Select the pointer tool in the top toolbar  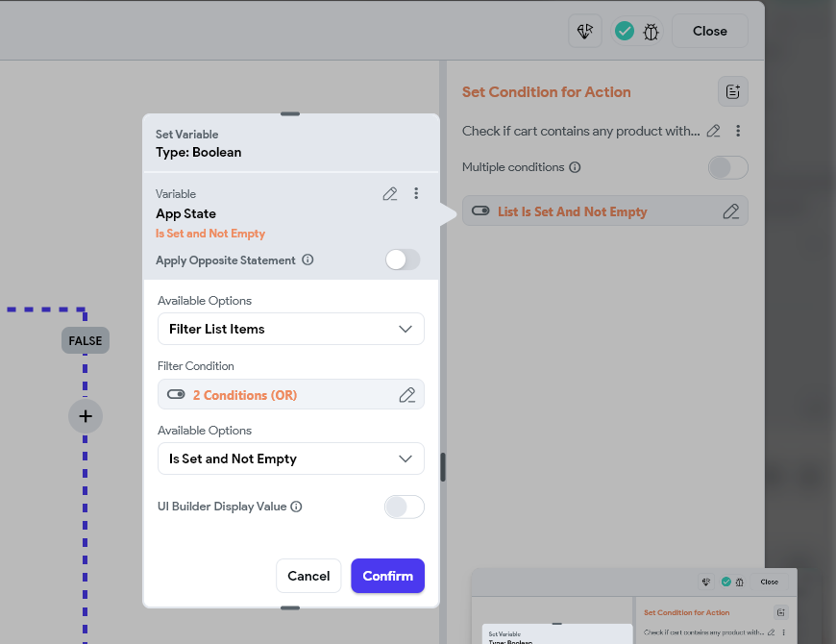coord(585,31)
